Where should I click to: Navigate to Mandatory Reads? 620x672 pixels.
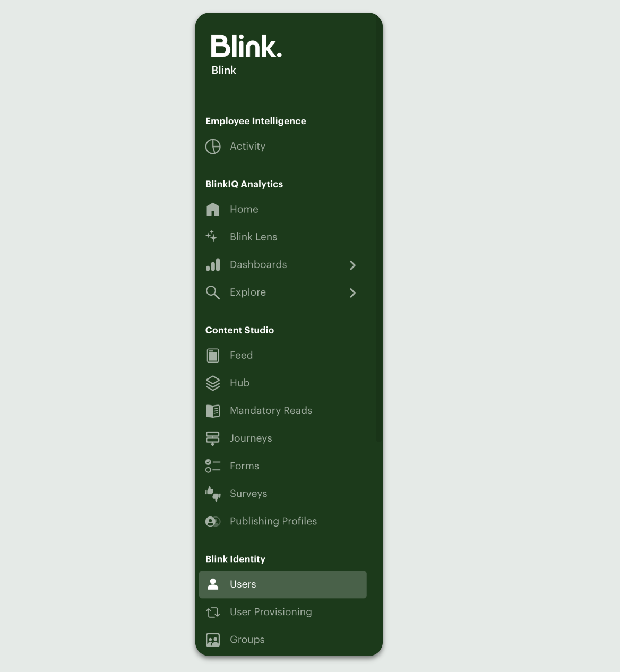[282, 410]
